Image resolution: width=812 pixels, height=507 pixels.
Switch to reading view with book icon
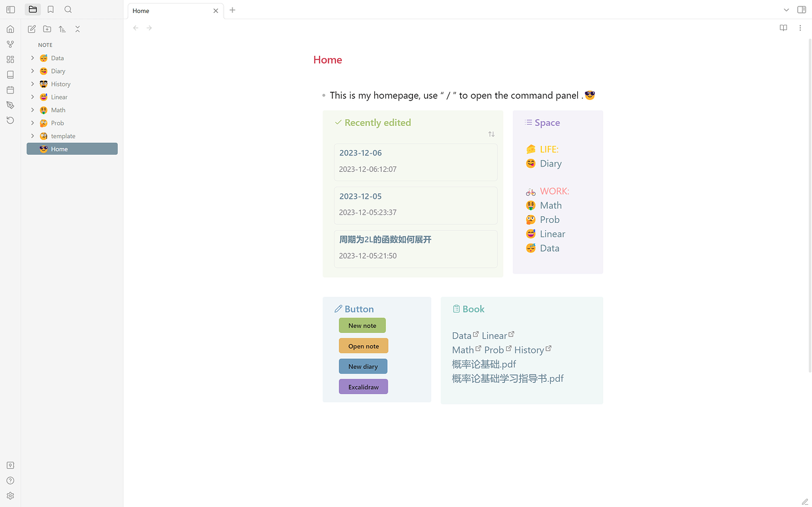(783, 28)
